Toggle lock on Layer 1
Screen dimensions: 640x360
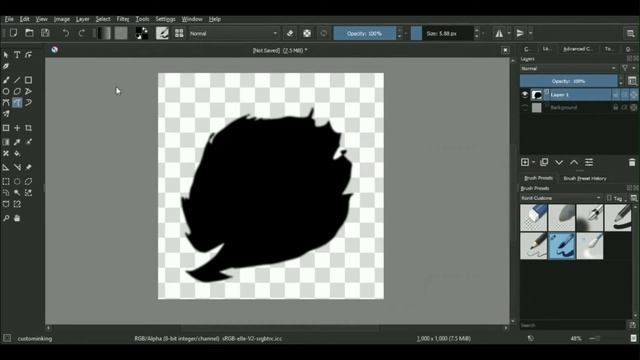tap(616, 95)
